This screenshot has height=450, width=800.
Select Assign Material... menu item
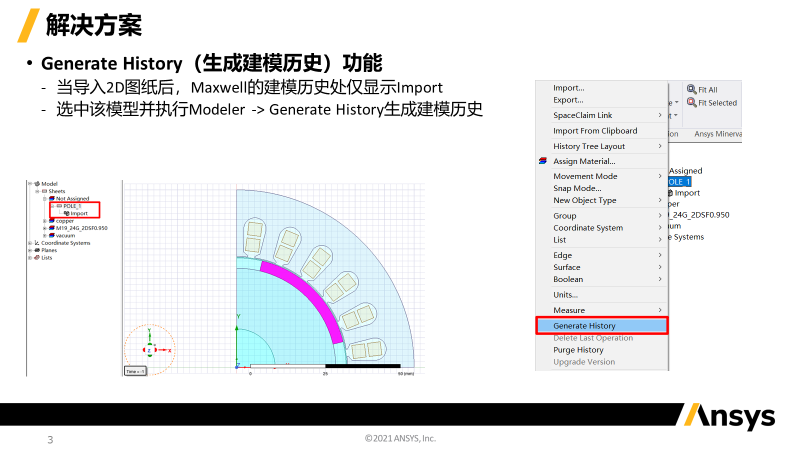[x=584, y=161]
